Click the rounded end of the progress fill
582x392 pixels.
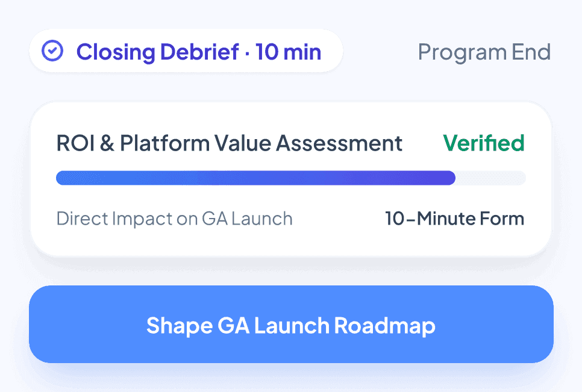(x=449, y=178)
